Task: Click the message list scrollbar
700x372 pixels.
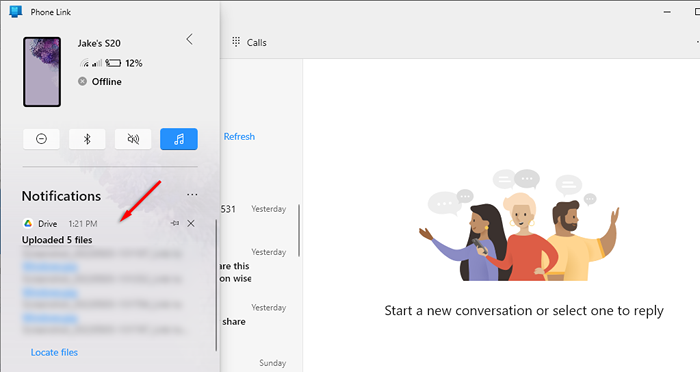Action: coord(299,230)
